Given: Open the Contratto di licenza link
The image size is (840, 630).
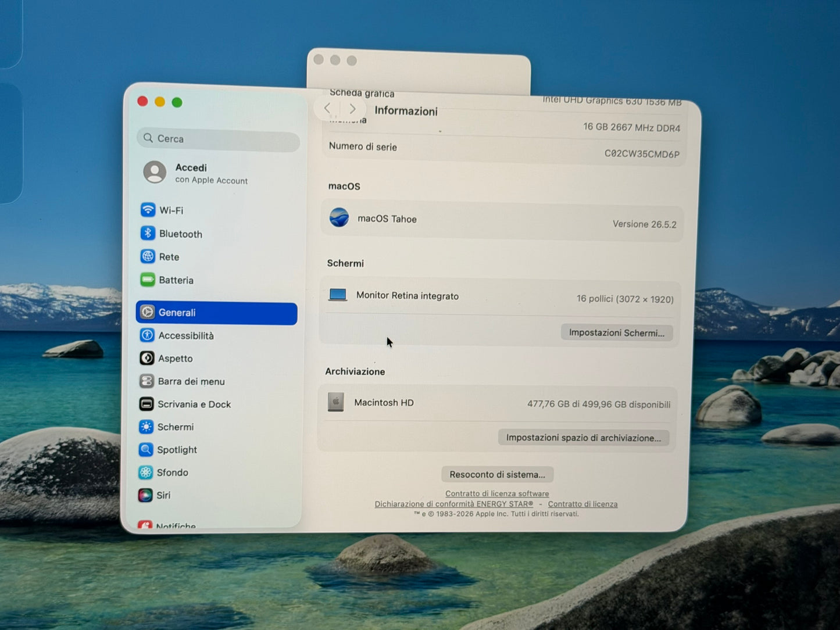Looking at the screenshot, I should (582, 504).
